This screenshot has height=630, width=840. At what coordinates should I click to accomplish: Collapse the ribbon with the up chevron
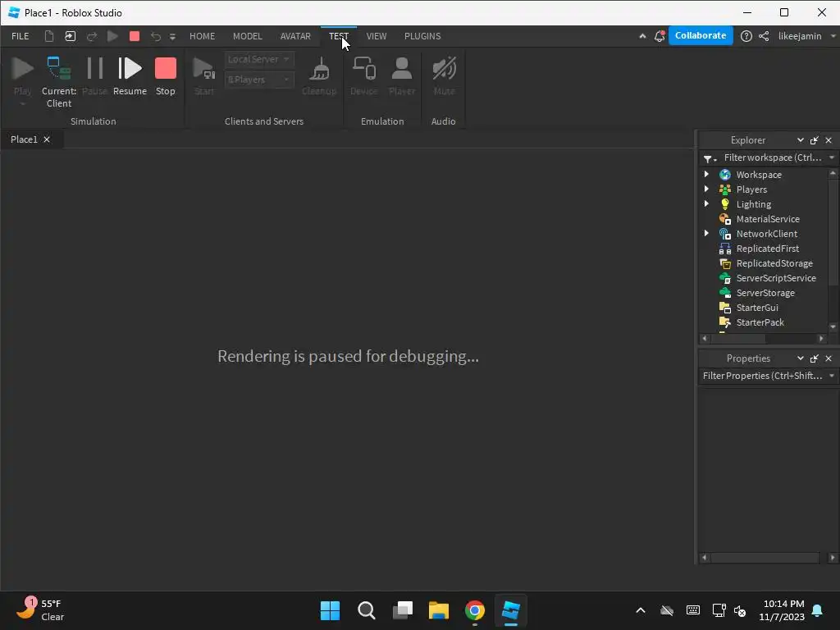point(642,36)
